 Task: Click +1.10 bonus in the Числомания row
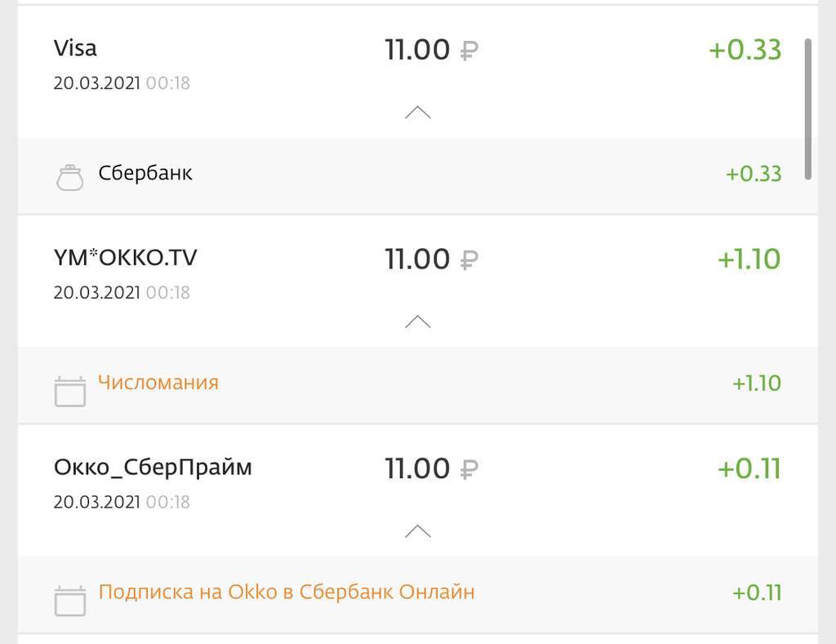click(756, 383)
